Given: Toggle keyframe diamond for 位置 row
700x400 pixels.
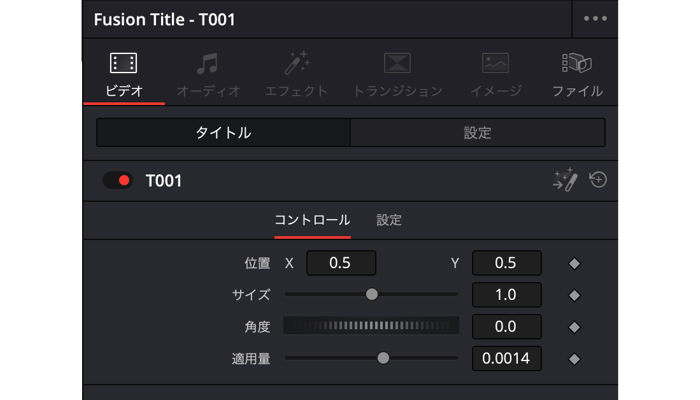Looking at the screenshot, I should tap(574, 263).
